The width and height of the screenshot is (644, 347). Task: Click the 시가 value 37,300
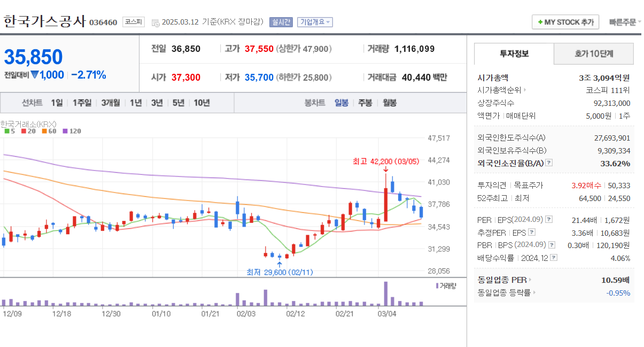tap(186, 78)
